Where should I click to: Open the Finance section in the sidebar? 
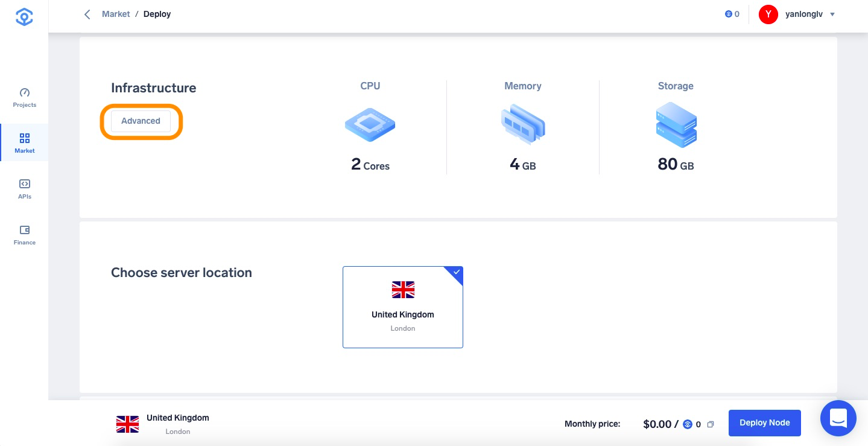click(25, 235)
